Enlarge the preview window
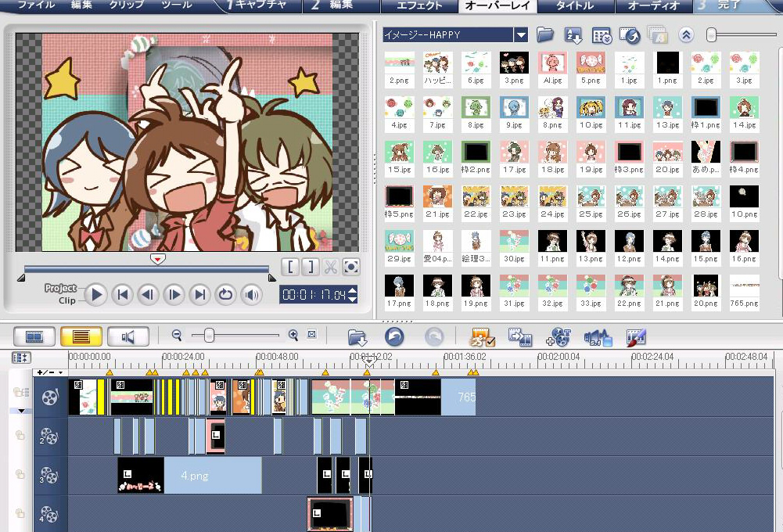 click(x=350, y=267)
